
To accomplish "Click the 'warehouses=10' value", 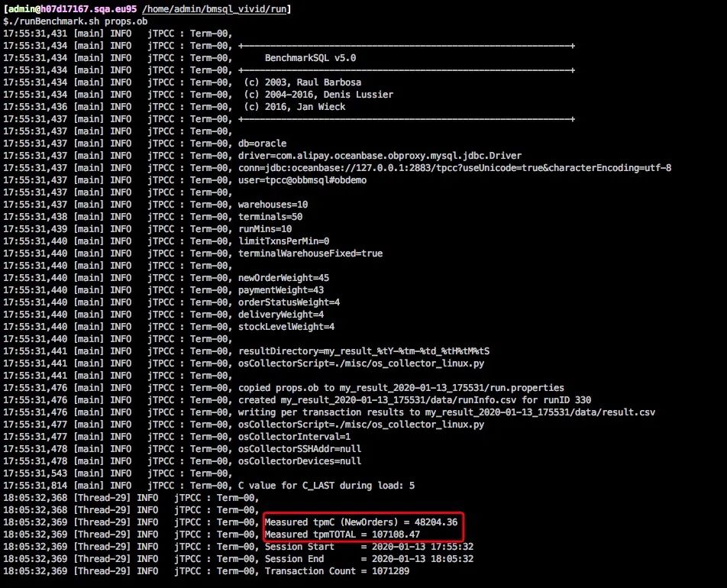I will [273, 205].
